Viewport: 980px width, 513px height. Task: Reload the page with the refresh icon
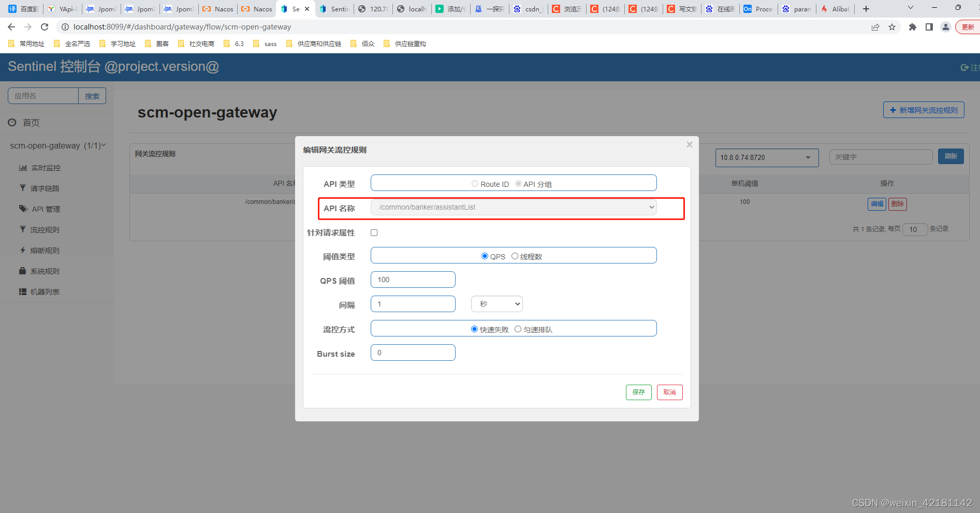pyautogui.click(x=45, y=27)
